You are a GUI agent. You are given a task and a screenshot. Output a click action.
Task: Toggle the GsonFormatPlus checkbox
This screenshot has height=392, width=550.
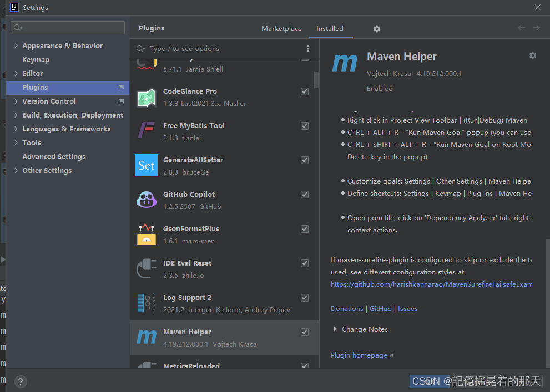305,229
